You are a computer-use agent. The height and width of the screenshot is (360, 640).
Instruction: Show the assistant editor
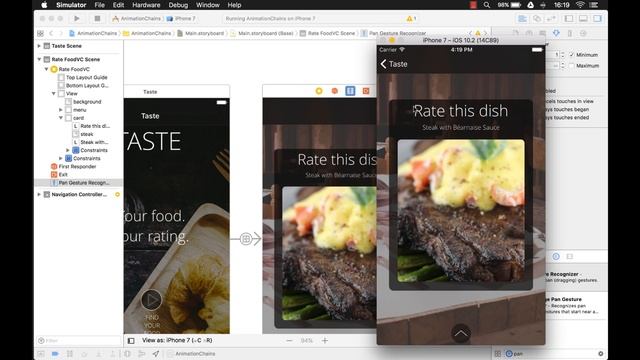537,19
